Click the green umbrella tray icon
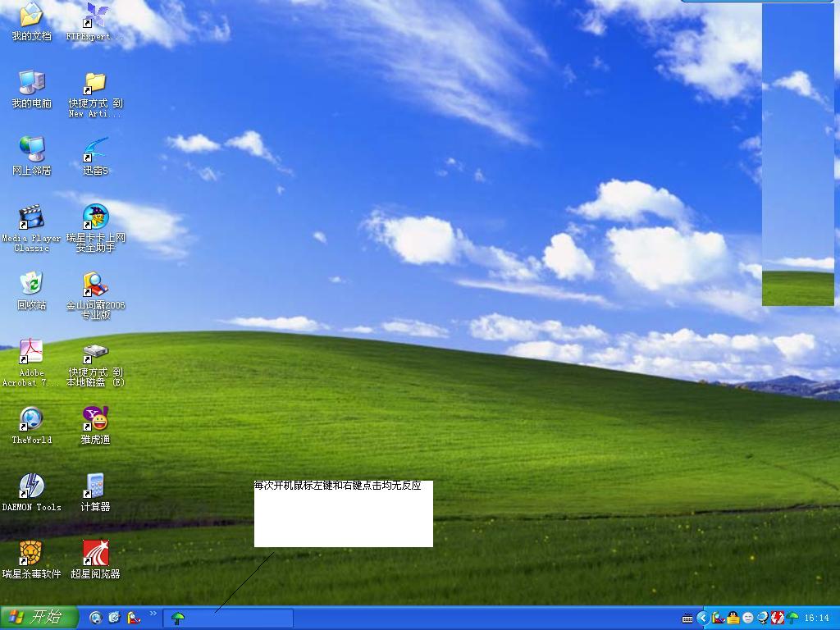Viewport: 840px width, 630px height. point(792,619)
